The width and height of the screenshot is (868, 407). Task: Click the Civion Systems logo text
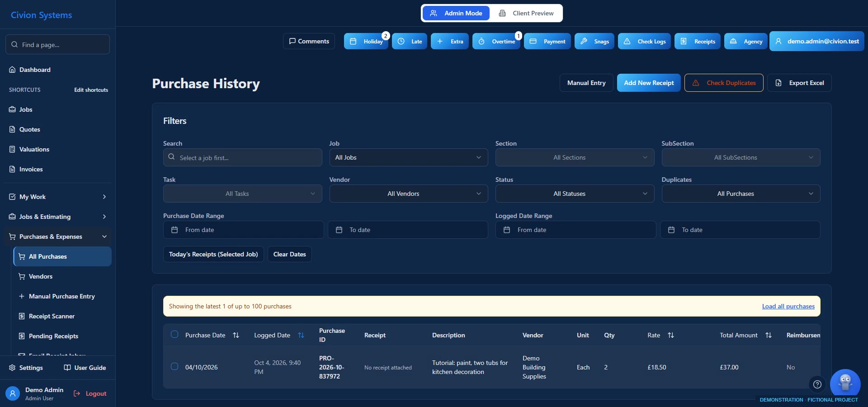pos(41,15)
